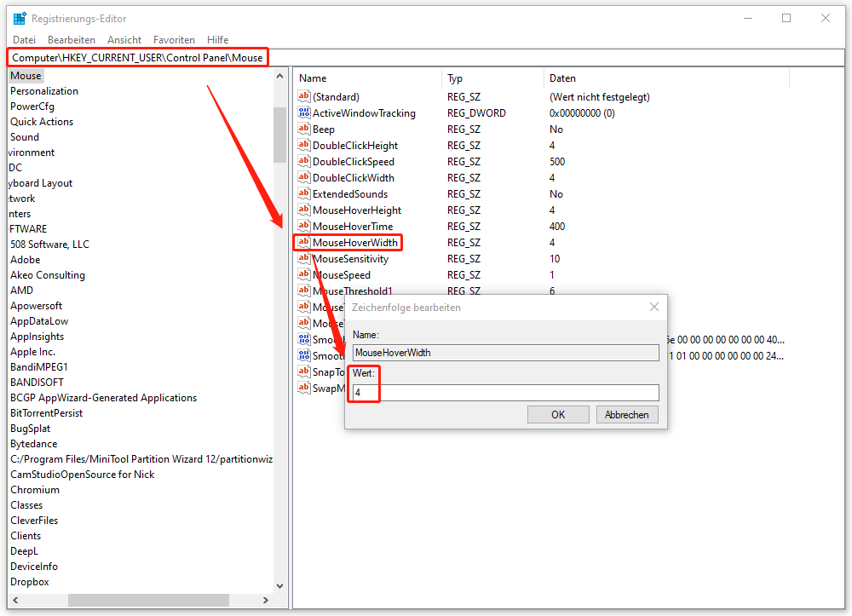This screenshot has width=852, height=616.
Task: Click the MouseSpeed string icon
Action: coord(304,274)
